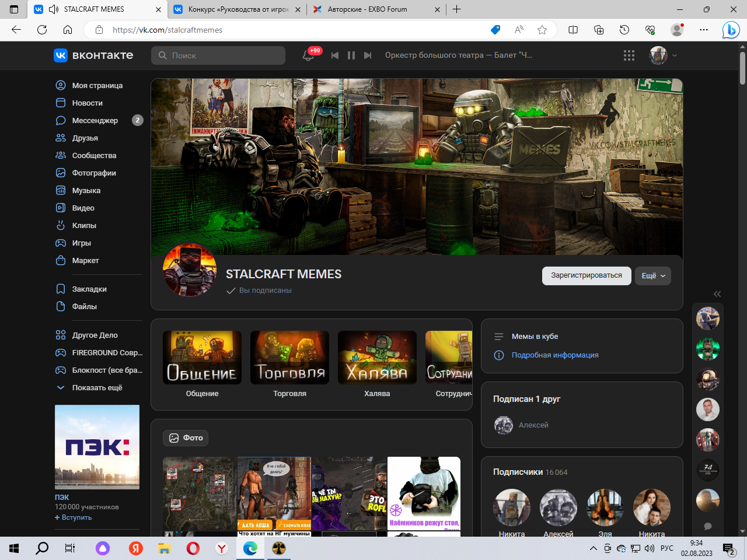Open notifications bell with +99 badge
This screenshot has height=560, width=747.
click(308, 55)
